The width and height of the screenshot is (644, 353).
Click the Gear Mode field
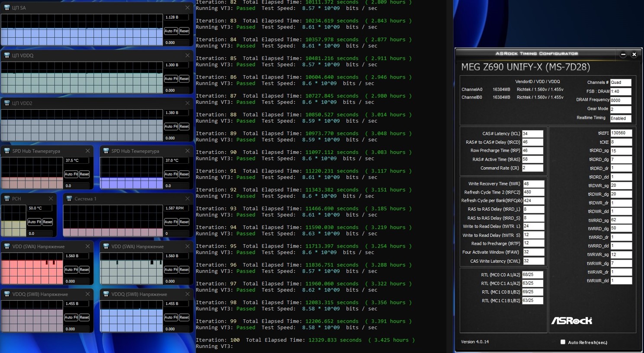click(x=621, y=109)
